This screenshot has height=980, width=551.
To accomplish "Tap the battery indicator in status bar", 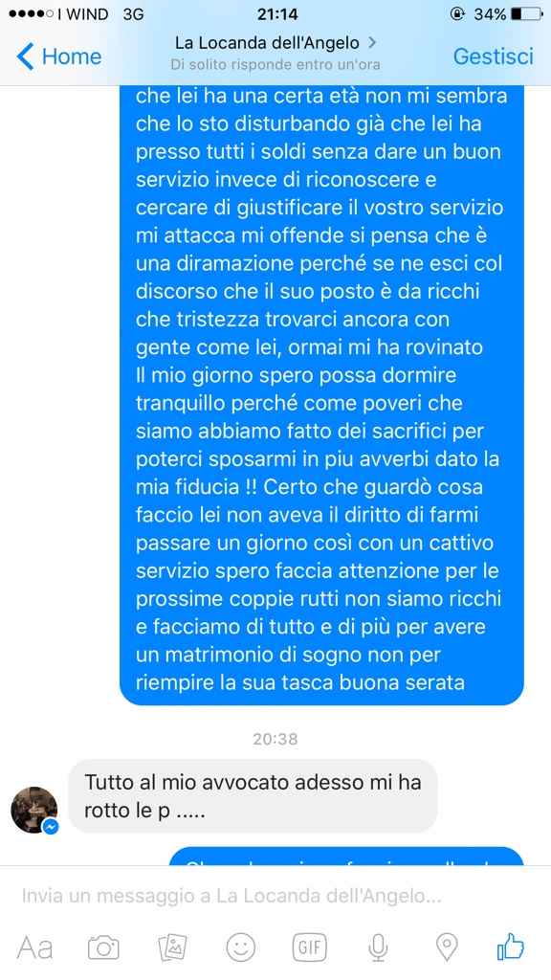I will click(x=525, y=13).
